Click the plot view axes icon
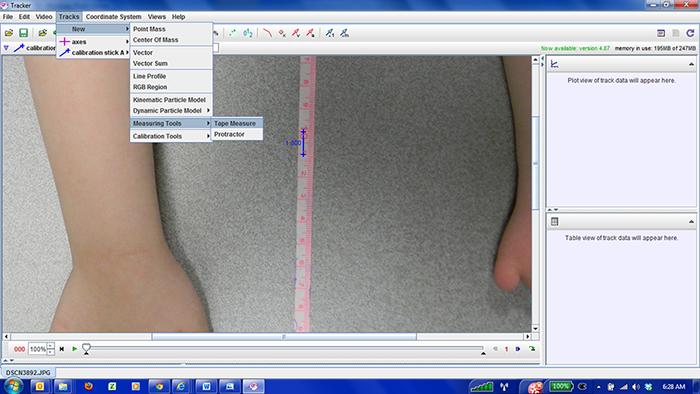Image resolution: width=700 pixels, height=394 pixels. (x=554, y=64)
